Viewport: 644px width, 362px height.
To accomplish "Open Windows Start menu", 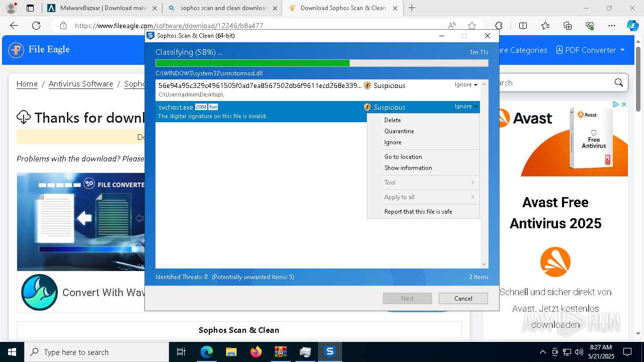I will [x=12, y=352].
